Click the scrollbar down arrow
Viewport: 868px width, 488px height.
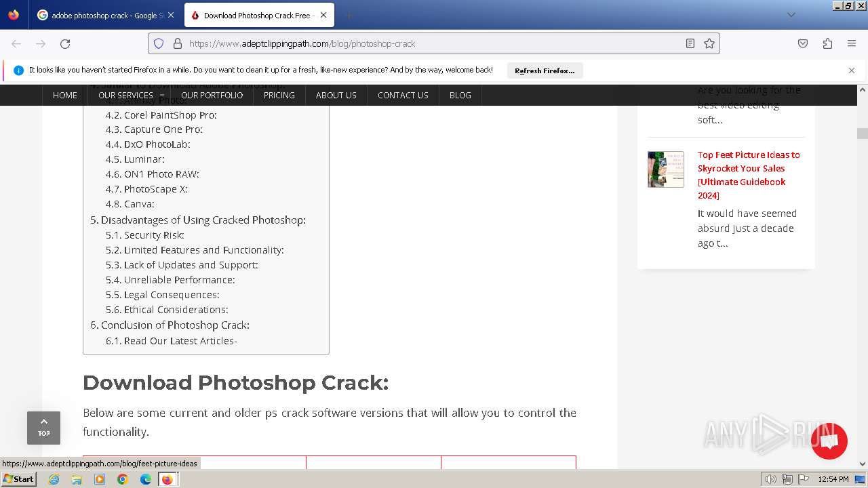pyautogui.click(x=863, y=464)
